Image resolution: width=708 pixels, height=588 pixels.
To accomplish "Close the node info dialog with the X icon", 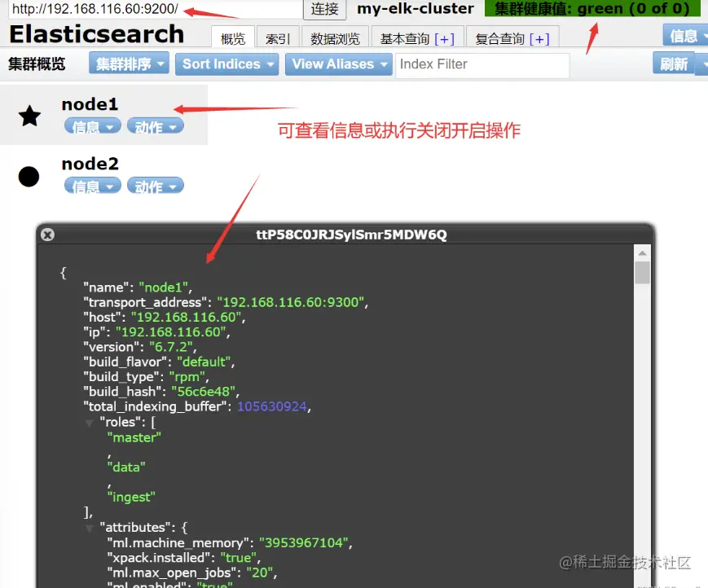I will [47, 234].
